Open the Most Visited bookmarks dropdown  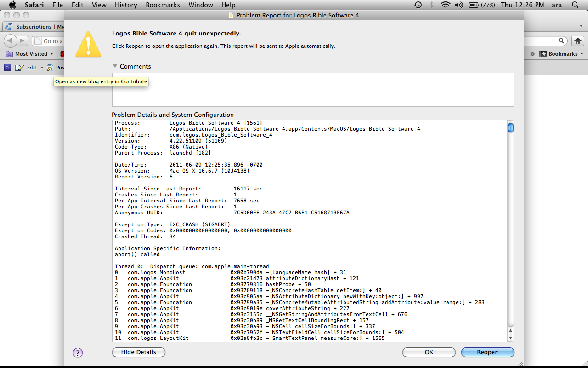[x=29, y=54]
